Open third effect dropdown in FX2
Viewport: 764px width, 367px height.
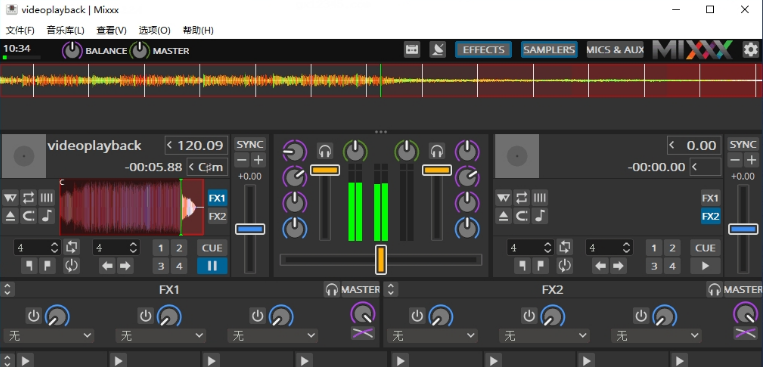(x=656, y=336)
